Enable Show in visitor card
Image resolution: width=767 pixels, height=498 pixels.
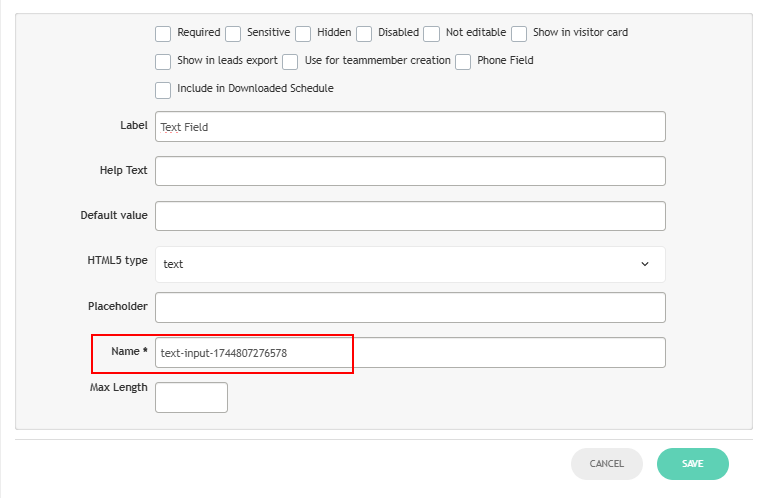(519, 34)
